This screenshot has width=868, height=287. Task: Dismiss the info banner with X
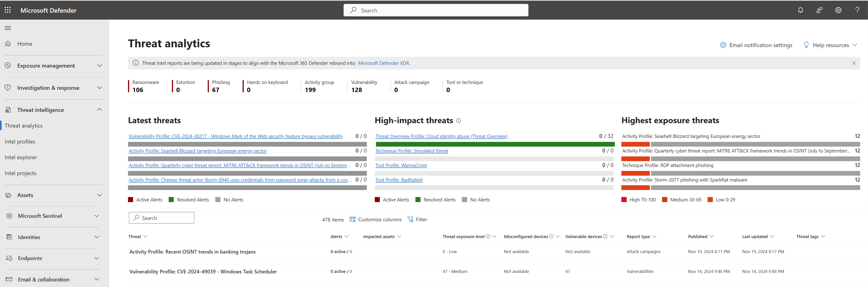pyautogui.click(x=853, y=63)
